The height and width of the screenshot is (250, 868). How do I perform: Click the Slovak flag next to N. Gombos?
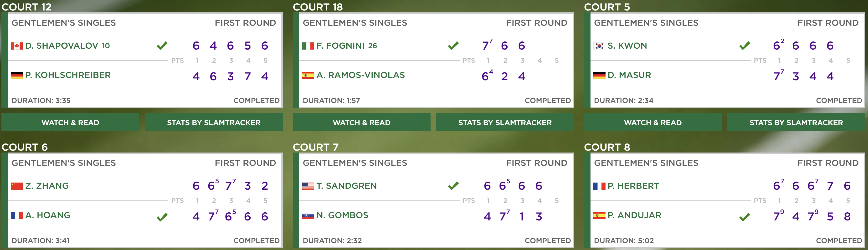(x=308, y=215)
